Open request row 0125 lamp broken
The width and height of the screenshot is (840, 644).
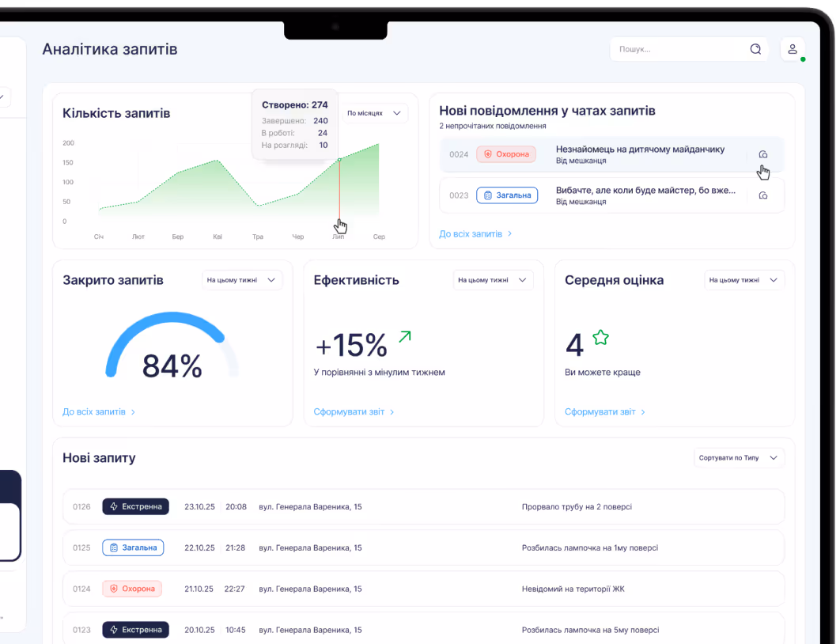coord(423,547)
